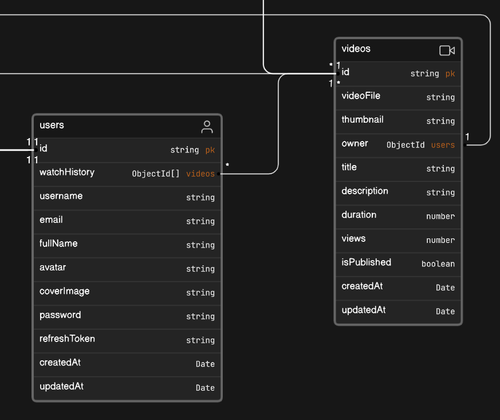This screenshot has width=500, height=420.
Task: Click the id field in videos table
Action: [398, 73]
